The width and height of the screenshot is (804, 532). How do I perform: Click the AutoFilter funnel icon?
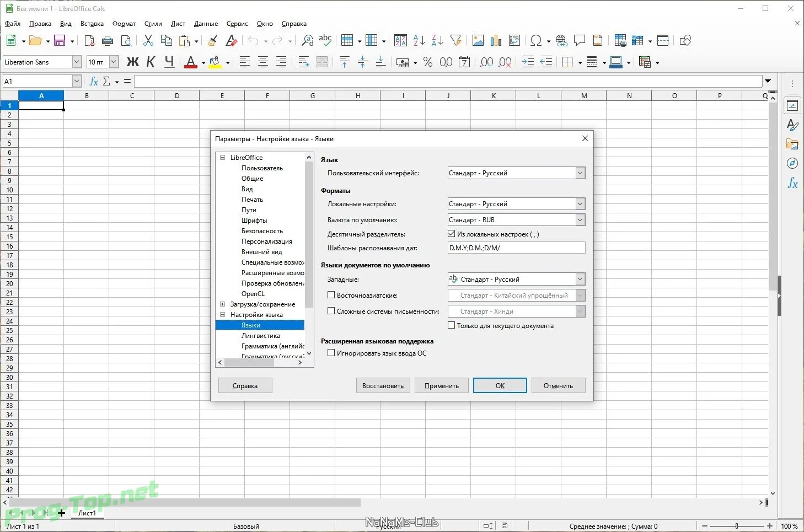[x=455, y=40]
